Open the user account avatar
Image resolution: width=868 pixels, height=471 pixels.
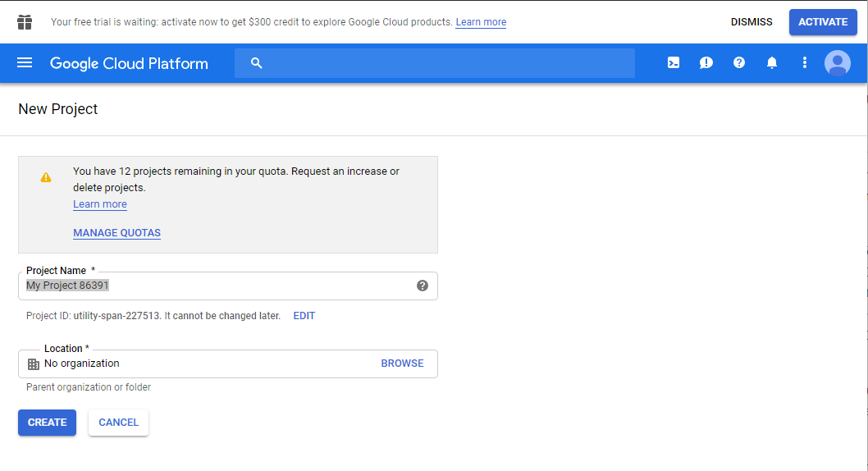pos(838,63)
